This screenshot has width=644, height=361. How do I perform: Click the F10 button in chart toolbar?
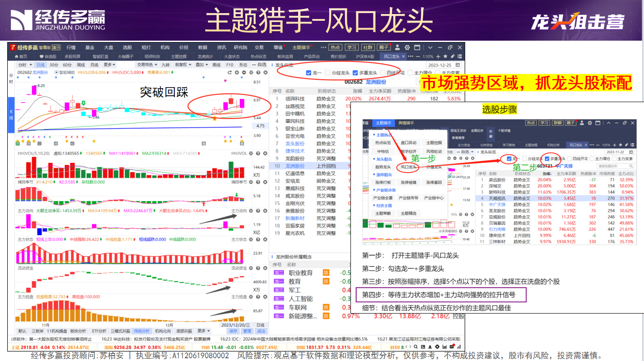(x=229, y=65)
